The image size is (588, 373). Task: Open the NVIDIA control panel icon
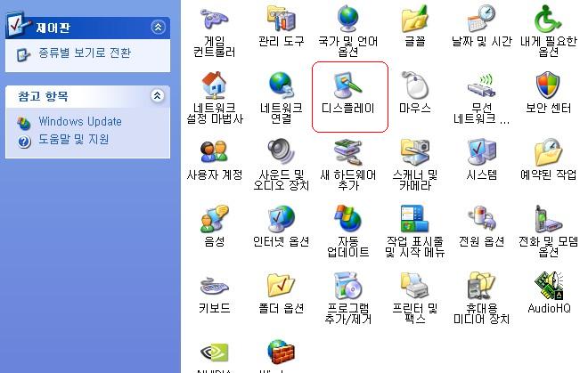[214, 353]
